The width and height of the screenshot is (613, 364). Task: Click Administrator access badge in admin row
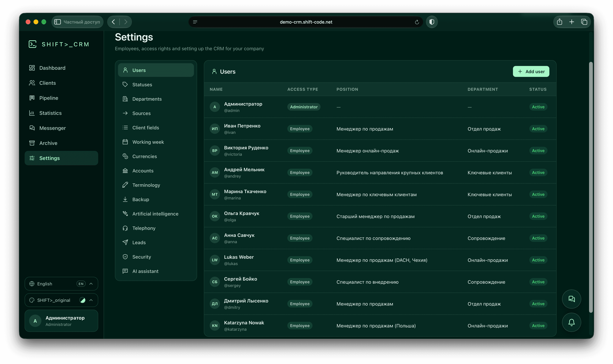[304, 107]
